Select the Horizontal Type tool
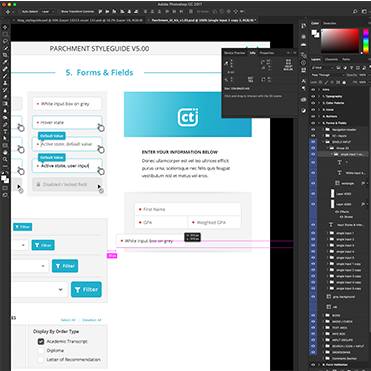This screenshot has height=371, width=371. tap(5, 131)
